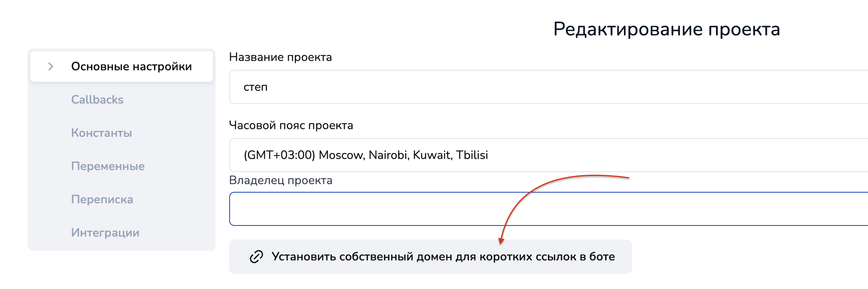Click the Название проекта label
Viewport: 868px width, 289px height.
click(280, 57)
